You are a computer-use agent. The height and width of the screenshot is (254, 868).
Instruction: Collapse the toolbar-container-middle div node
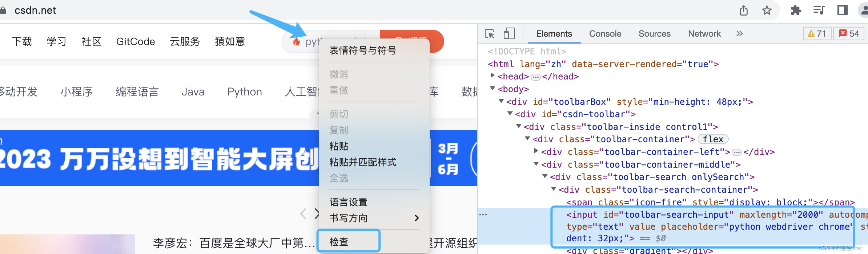(x=536, y=164)
